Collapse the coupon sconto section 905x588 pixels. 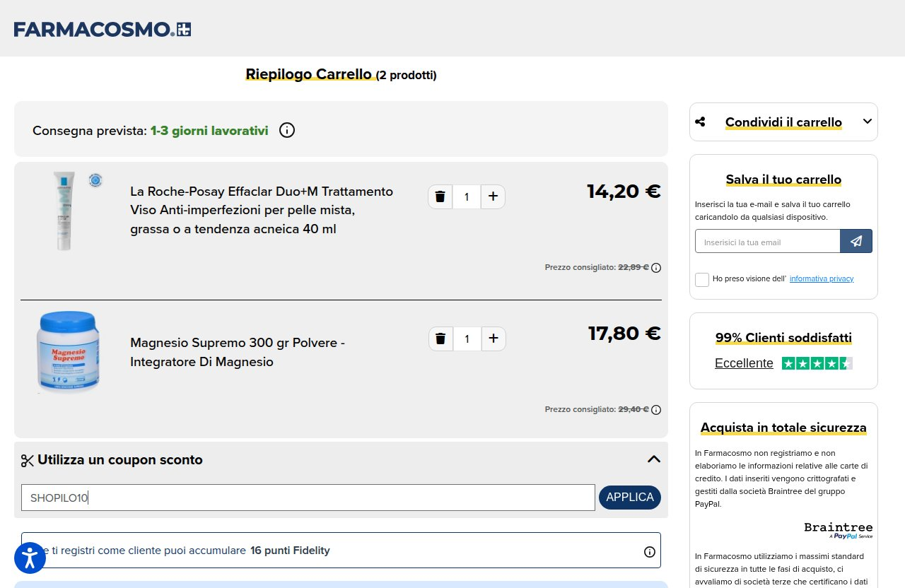(654, 459)
